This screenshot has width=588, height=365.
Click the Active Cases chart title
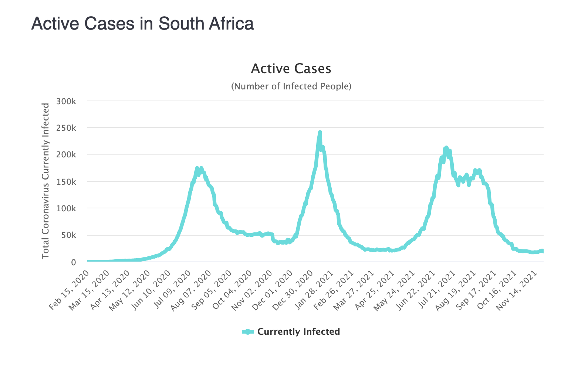click(x=291, y=69)
